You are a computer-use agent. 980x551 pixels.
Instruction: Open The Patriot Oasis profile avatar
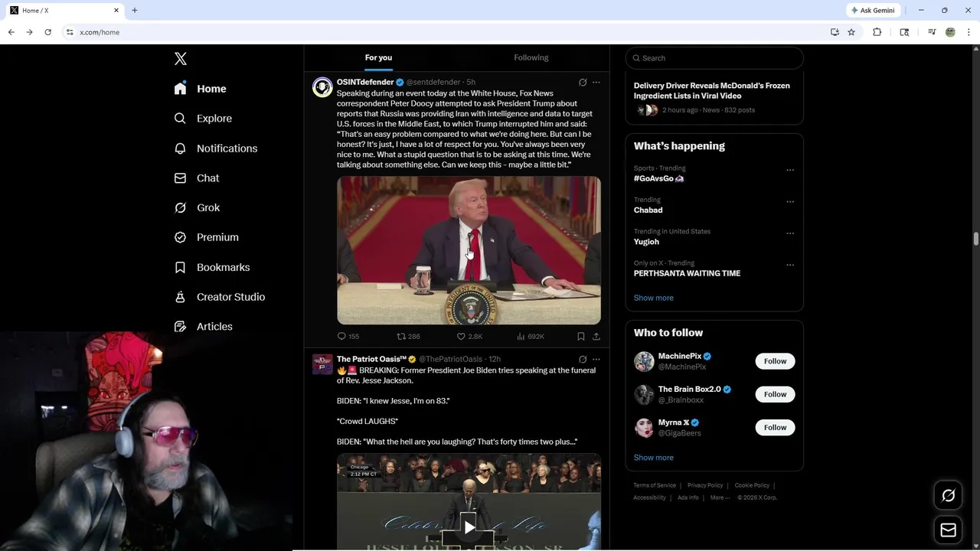pyautogui.click(x=322, y=364)
